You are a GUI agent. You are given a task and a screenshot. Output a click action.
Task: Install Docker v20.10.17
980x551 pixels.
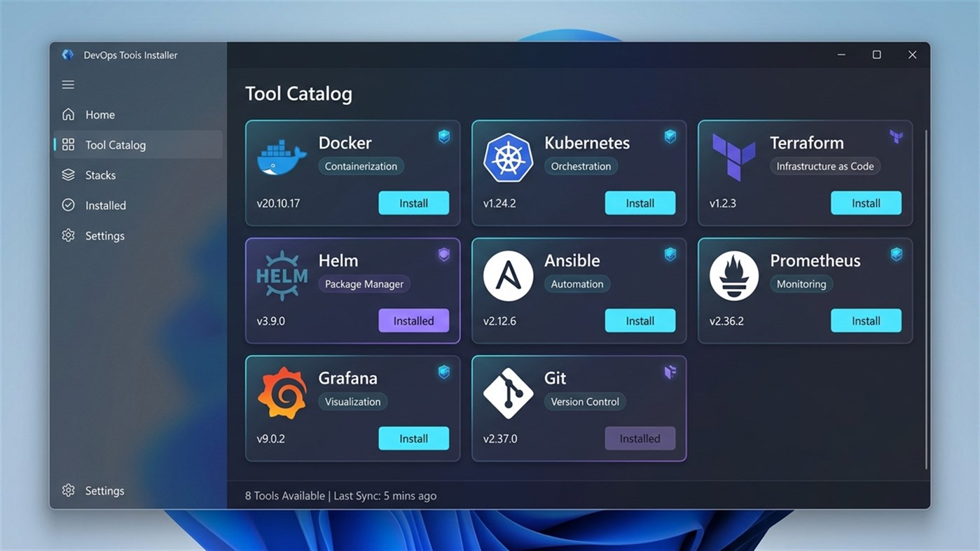[414, 203]
